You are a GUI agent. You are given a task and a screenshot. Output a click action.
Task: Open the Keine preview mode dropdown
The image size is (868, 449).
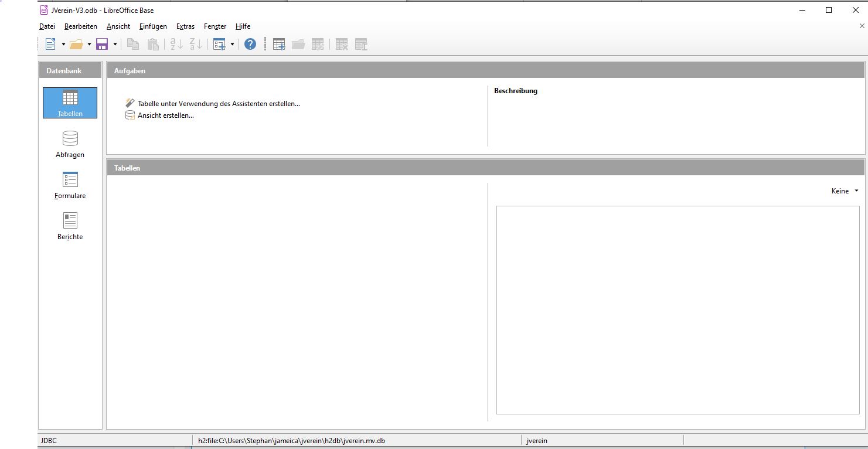tap(845, 191)
